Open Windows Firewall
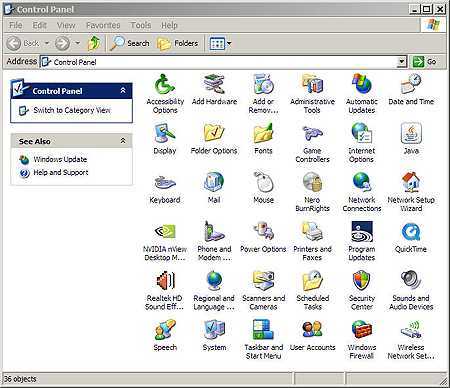 click(362, 339)
